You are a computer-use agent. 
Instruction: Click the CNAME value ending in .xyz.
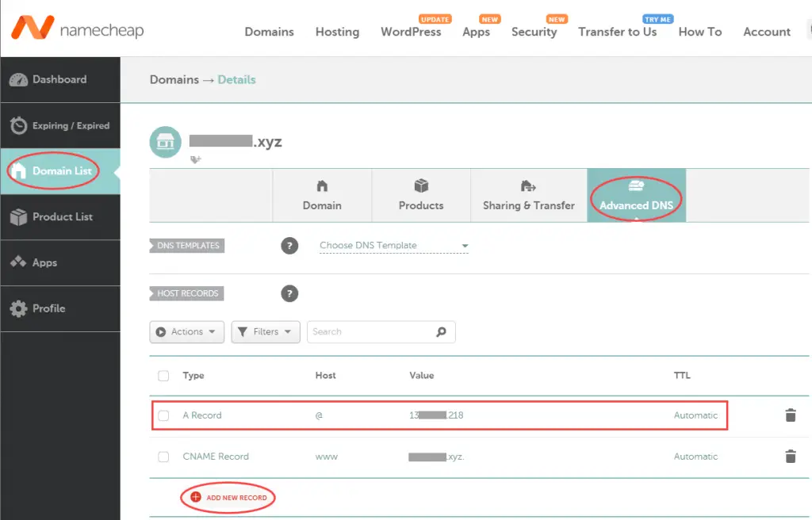coord(436,457)
